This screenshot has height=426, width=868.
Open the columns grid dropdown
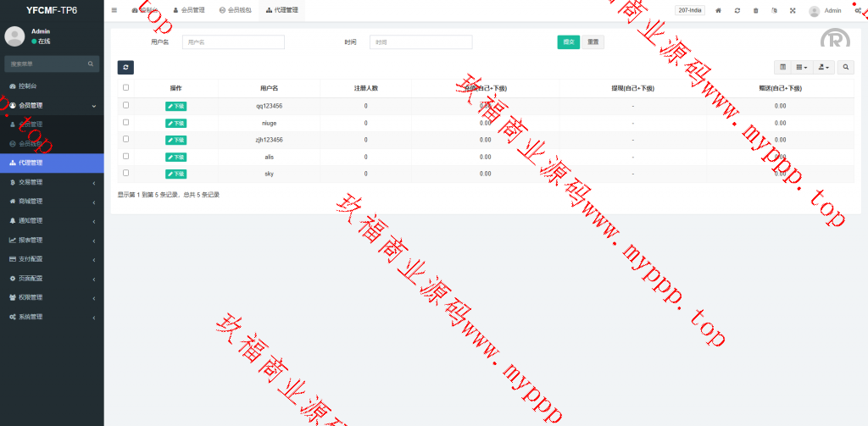click(x=801, y=67)
